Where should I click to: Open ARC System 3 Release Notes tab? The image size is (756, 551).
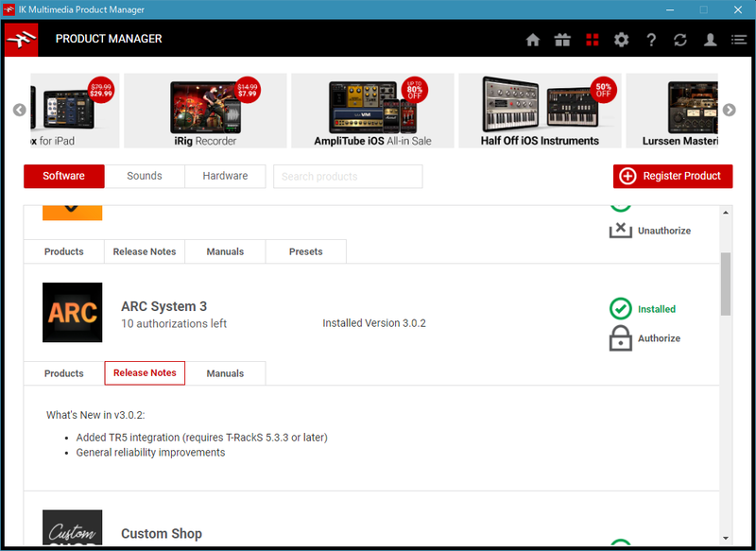[145, 373]
